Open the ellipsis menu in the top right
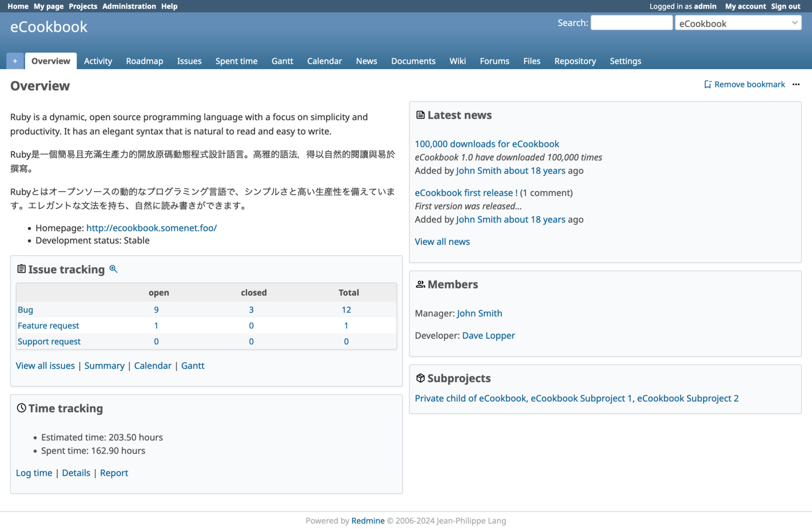This screenshot has width=812, height=529. tap(796, 84)
